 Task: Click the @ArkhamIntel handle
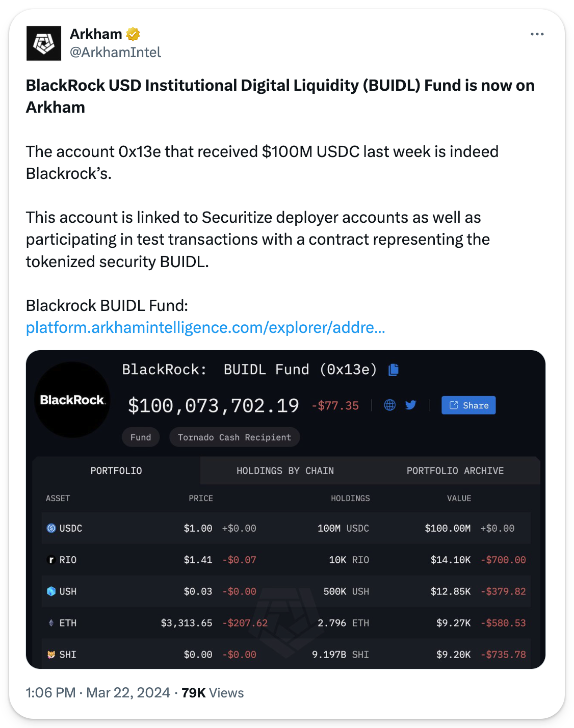(115, 52)
